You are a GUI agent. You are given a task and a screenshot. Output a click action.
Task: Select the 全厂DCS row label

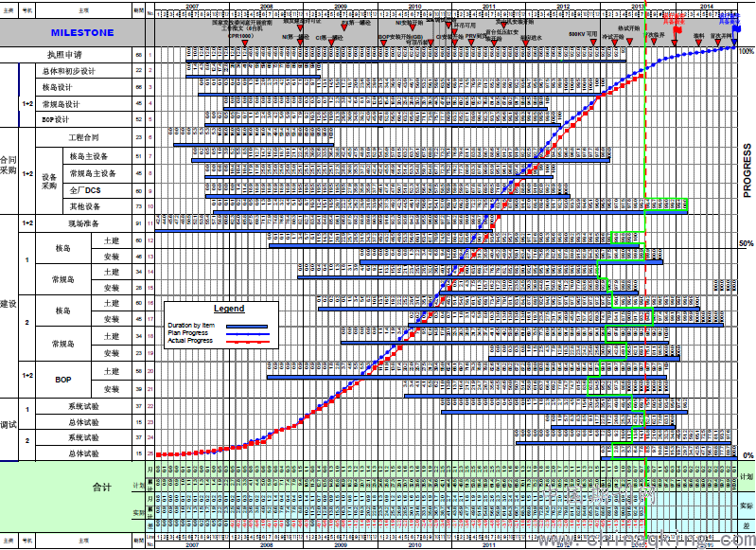(85, 190)
